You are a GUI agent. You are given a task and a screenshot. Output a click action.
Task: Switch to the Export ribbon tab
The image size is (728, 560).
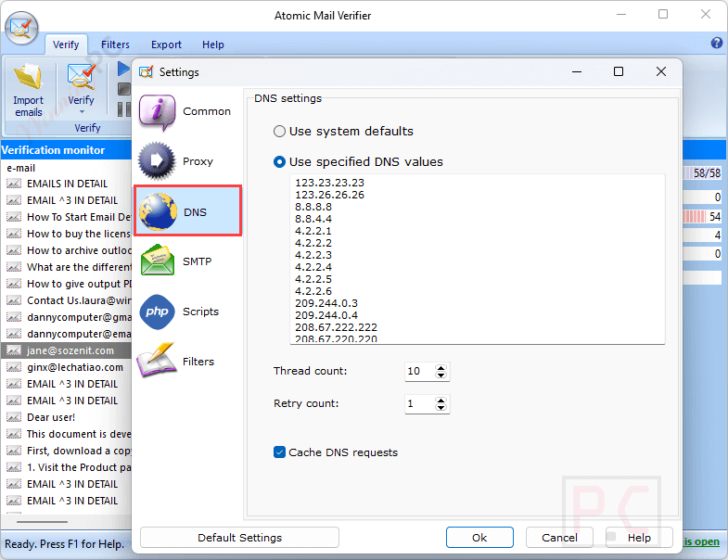[166, 45]
